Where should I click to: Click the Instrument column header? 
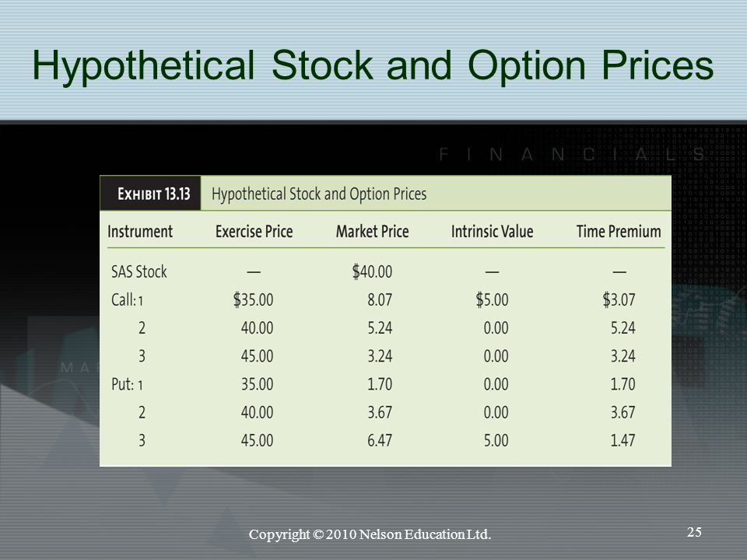point(139,232)
